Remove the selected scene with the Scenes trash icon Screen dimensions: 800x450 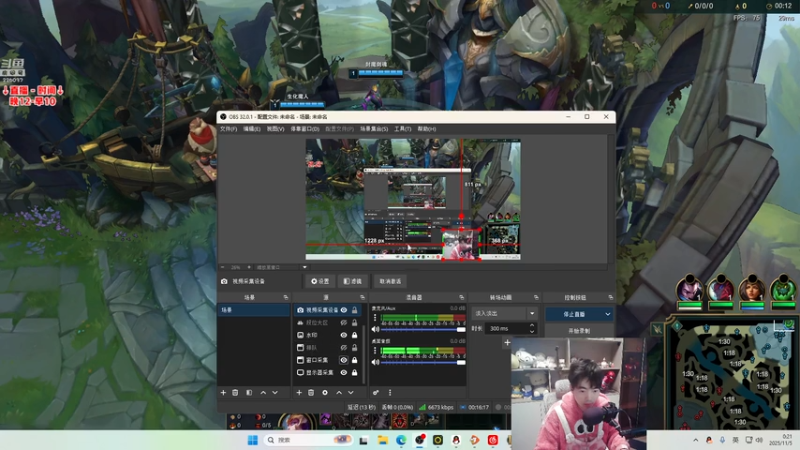pyautogui.click(x=235, y=392)
